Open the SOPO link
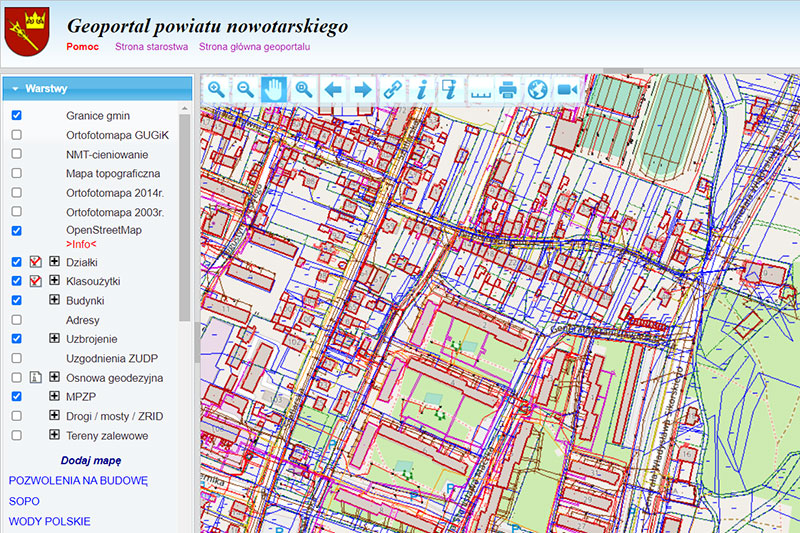 [x=24, y=501]
